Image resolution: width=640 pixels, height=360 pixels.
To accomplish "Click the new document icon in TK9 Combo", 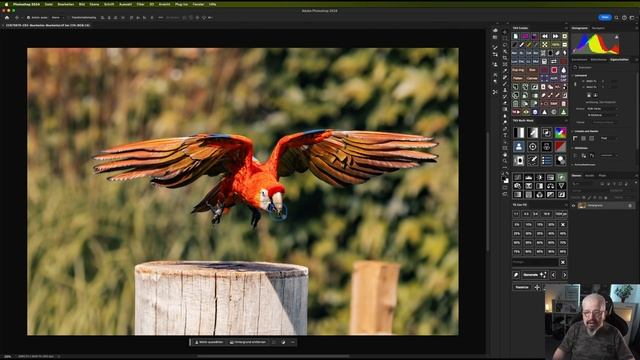I will tap(516, 36).
